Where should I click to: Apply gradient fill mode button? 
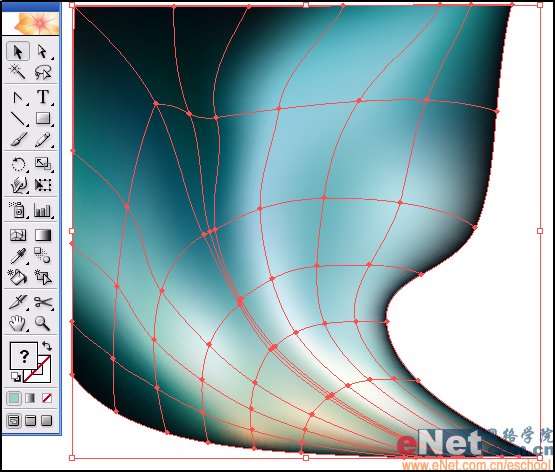pyautogui.click(x=30, y=398)
